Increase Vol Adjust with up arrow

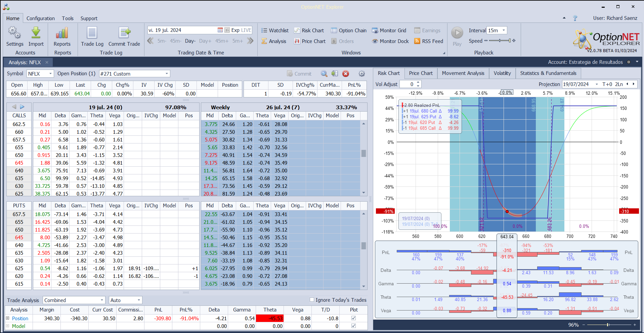[x=418, y=83]
